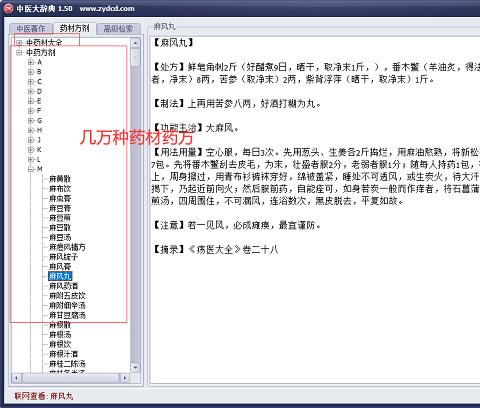Expand the letter H group
The image size is (480, 408).
tap(31, 130)
